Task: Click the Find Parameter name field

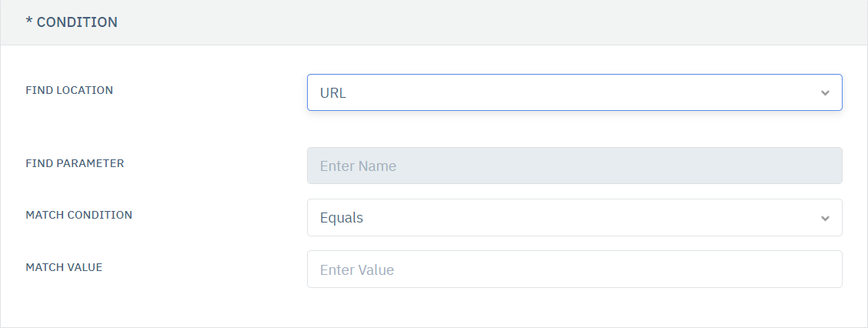Action: point(574,166)
